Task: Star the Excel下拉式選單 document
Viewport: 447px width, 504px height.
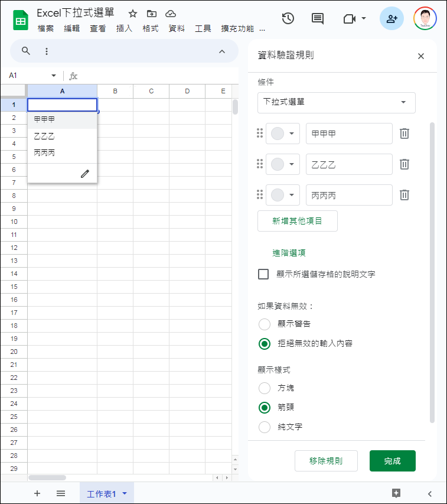Action: 133,14
